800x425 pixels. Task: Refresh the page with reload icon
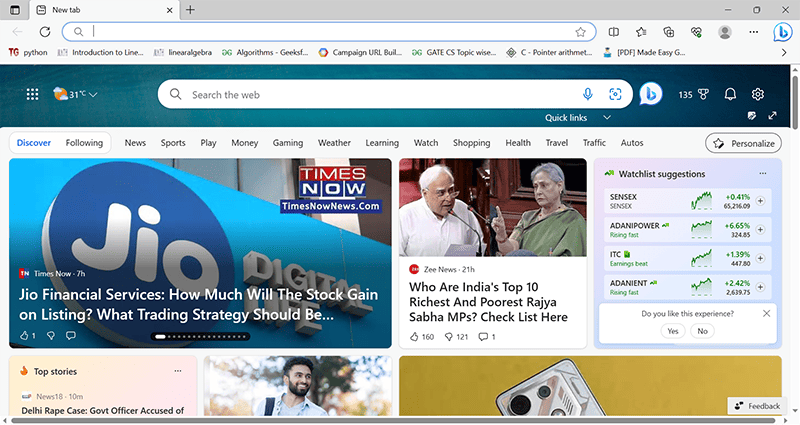45,32
